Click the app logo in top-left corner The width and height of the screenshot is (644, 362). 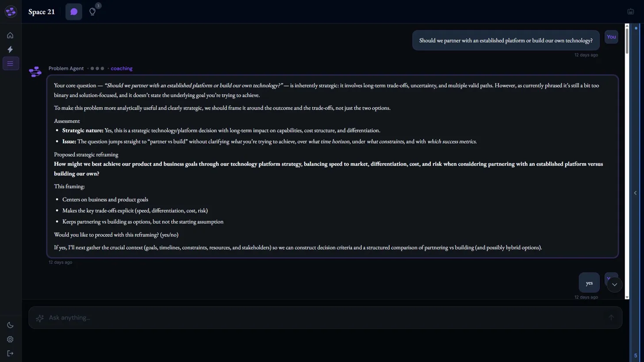[x=11, y=11]
